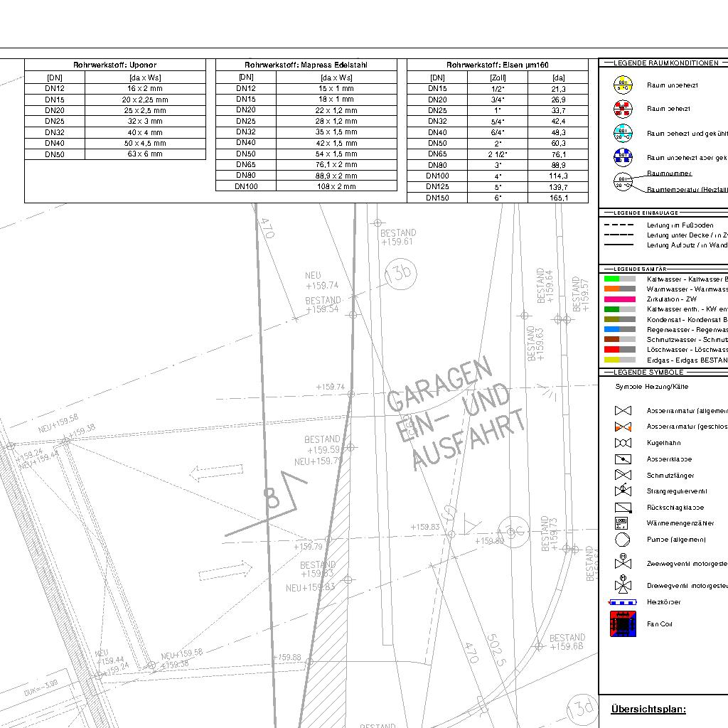Viewport: 728px width, 728px height.
Task: Select the DN100 row in Mapress Edelstahl table
Action: pos(306,186)
